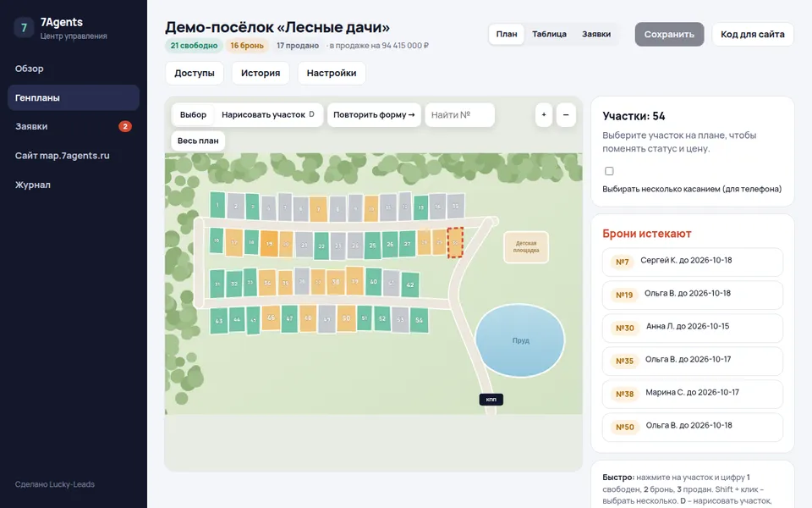Open expiring booking №38 Марина С.
The width and height of the screenshot is (812, 508).
[693, 394]
